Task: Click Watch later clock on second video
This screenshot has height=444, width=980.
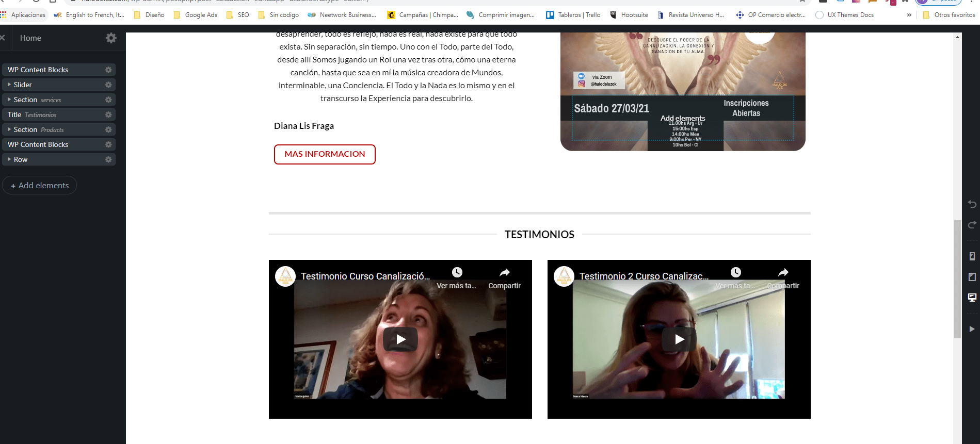Action: pyautogui.click(x=736, y=272)
